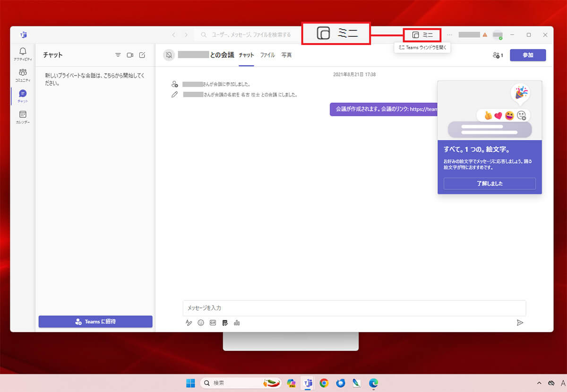Click the Teams icon in the taskbar
Screen dimensions: 567x392
coord(308,383)
